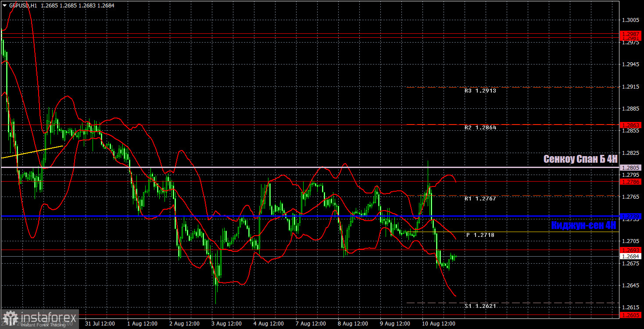Select the red 1.2987 price level tag
644x329 pixels.
click(631, 34)
